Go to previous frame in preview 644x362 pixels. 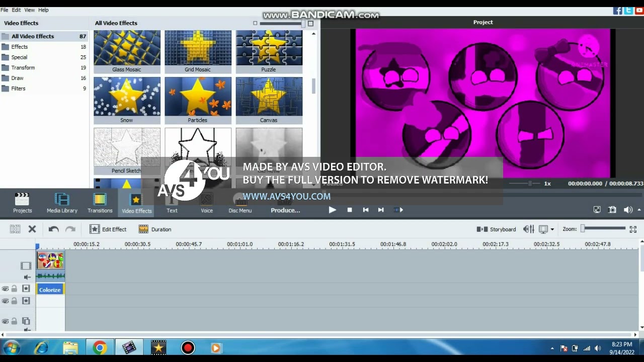coord(366,210)
